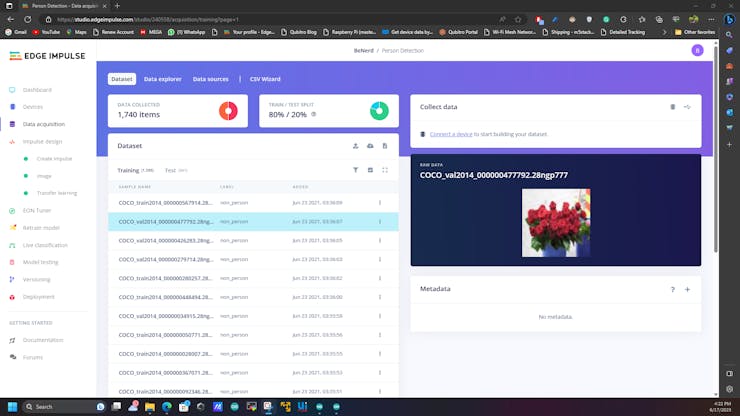The height and width of the screenshot is (416, 740).
Task: Switch to the Data explorer tab
Action: 162,79
